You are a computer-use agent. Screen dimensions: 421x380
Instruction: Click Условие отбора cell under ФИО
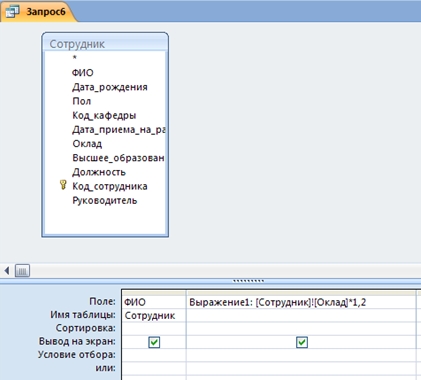coord(154,355)
